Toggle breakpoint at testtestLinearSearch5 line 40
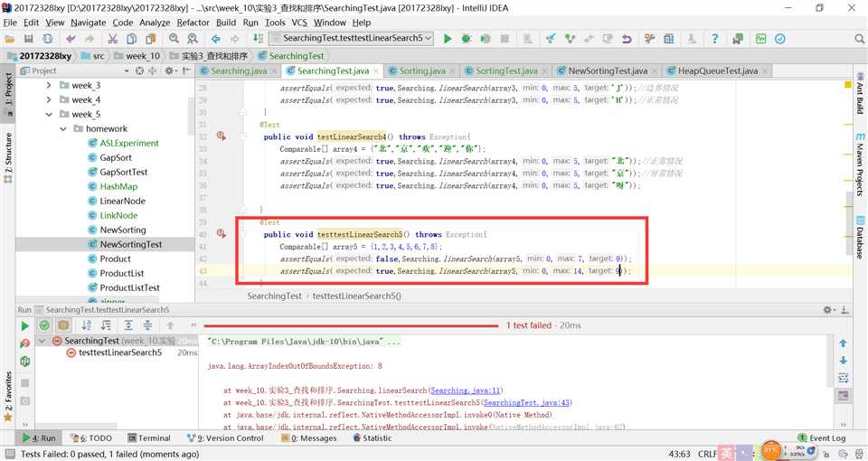This screenshot has height=461, width=868. click(x=222, y=234)
